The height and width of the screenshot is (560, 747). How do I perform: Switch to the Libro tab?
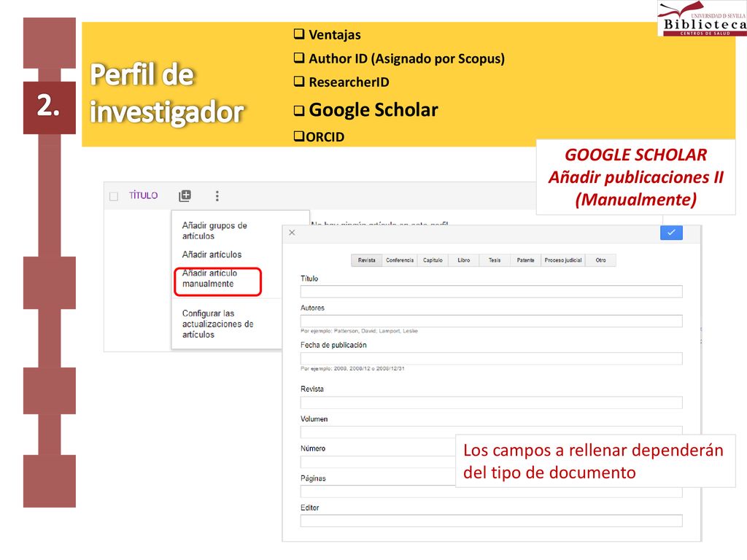(463, 260)
